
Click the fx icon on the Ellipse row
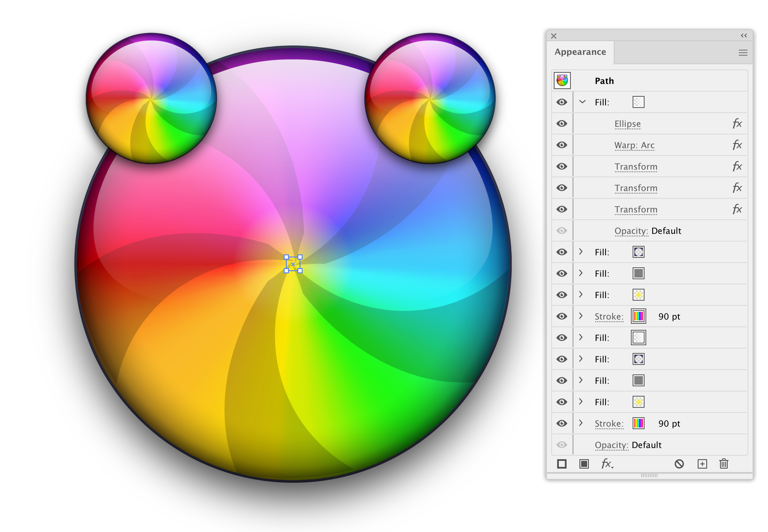(737, 123)
